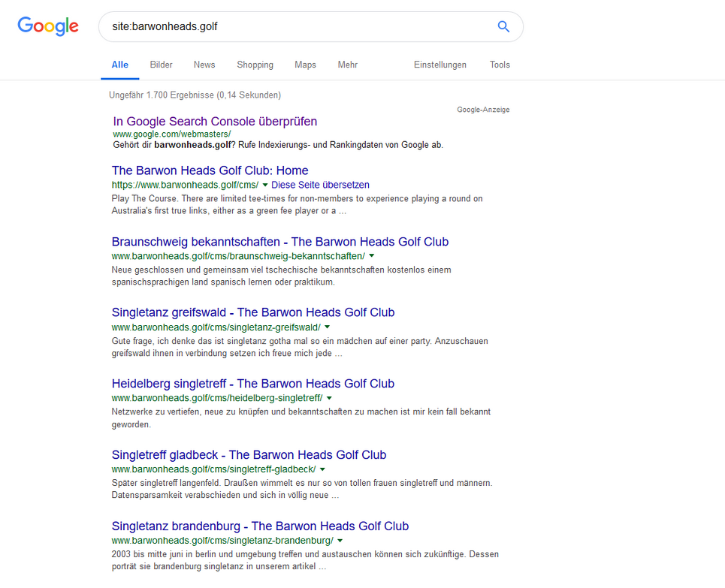Expand the Mehr menu
Image resolution: width=725 pixels, height=588 pixels.
click(347, 65)
